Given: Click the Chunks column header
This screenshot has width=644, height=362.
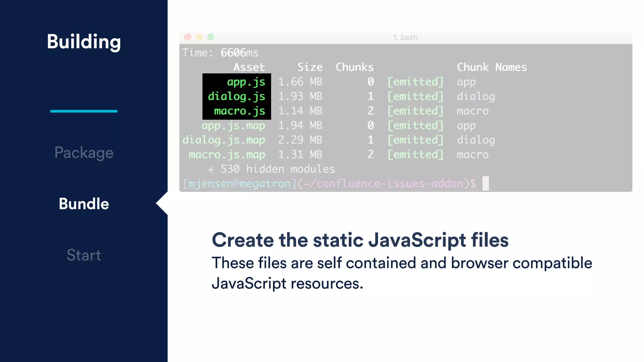Looking at the screenshot, I should (x=355, y=67).
